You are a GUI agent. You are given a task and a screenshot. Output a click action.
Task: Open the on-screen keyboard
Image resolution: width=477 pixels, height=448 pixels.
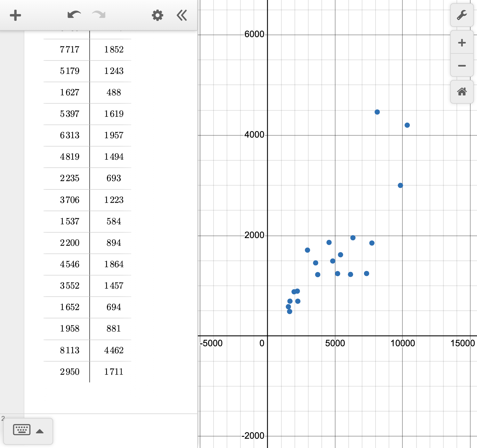click(x=21, y=430)
